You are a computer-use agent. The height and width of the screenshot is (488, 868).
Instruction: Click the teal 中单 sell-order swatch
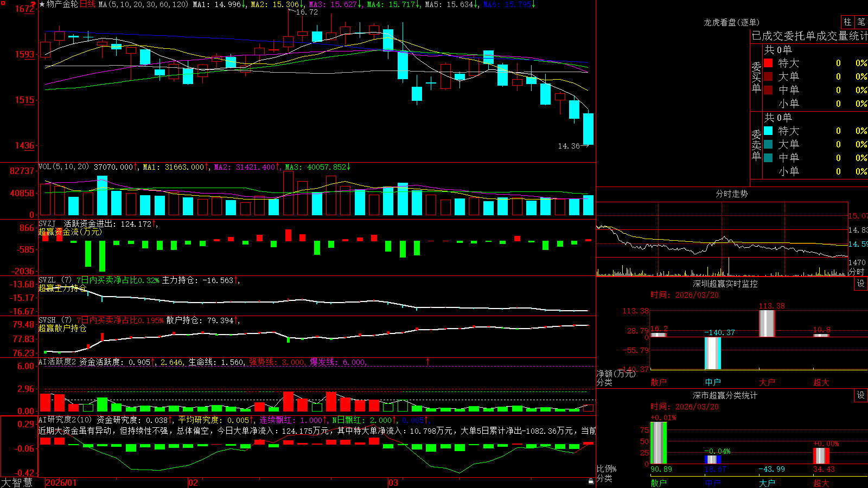[768, 158]
